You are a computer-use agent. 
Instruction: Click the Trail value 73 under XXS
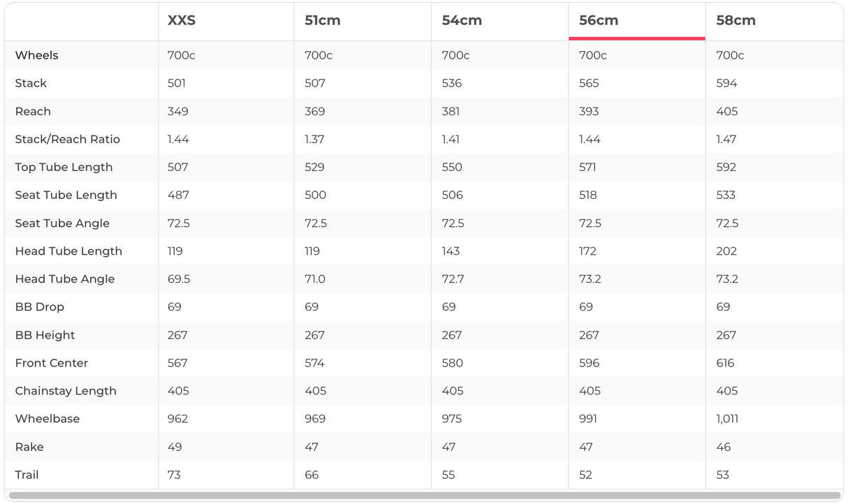click(174, 475)
